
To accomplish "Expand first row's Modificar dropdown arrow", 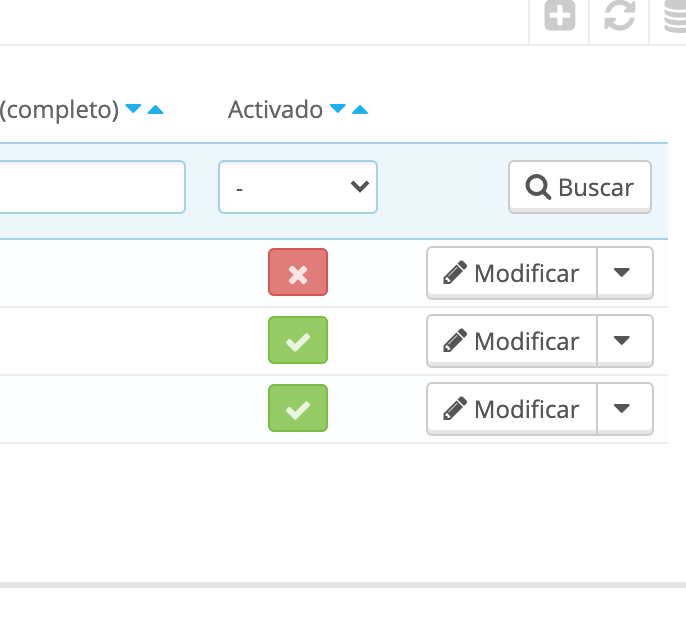I will [x=624, y=273].
